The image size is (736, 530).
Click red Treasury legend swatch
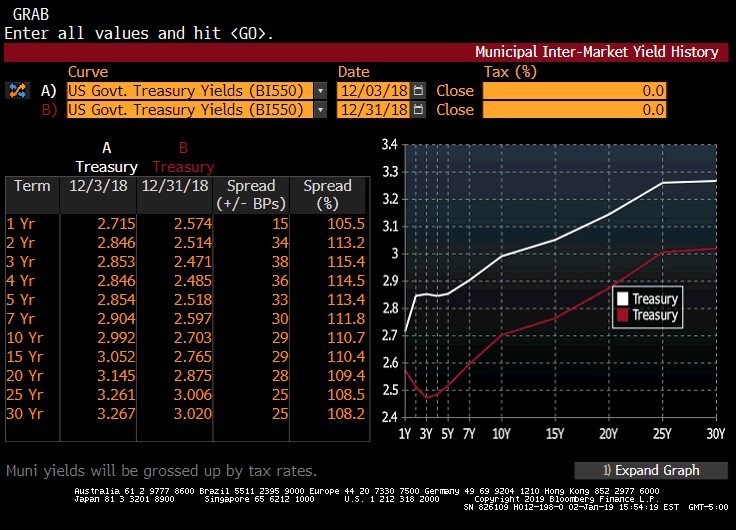click(x=622, y=315)
